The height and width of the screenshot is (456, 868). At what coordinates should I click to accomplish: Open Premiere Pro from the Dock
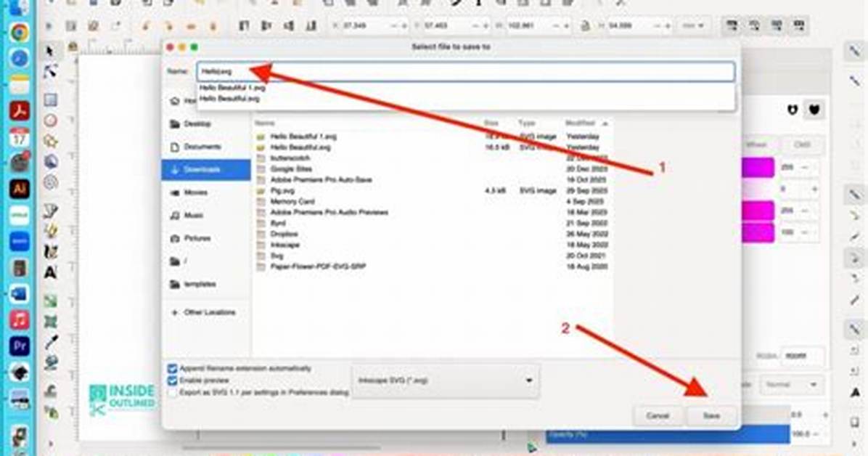(20, 346)
